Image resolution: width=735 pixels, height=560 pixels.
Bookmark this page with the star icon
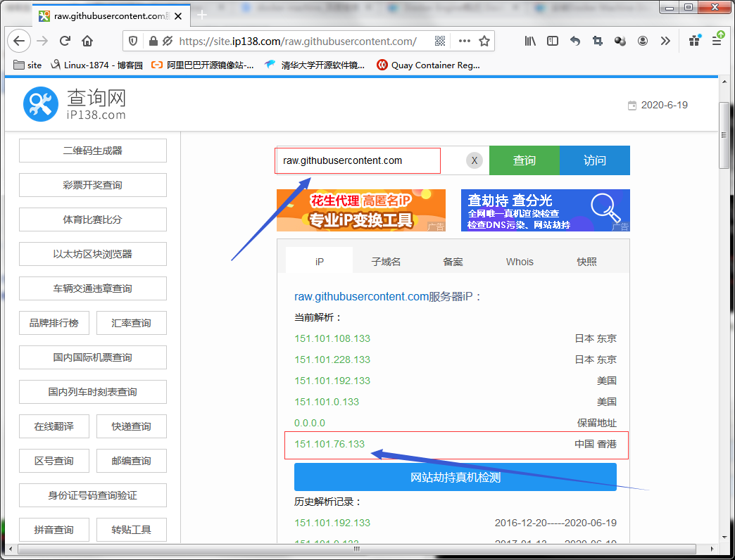[x=484, y=41]
